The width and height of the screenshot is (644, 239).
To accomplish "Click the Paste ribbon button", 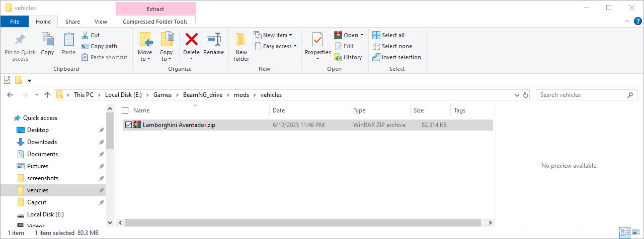I will (68, 44).
